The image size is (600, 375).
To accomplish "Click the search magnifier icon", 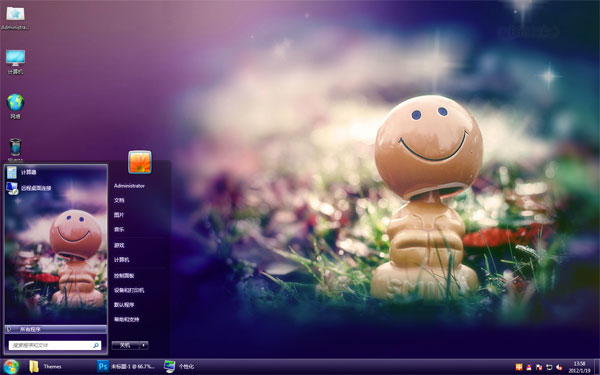I will (x=96, y=345).
